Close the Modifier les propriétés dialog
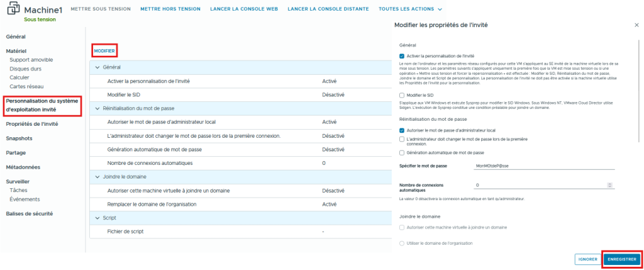 [636, 25]
